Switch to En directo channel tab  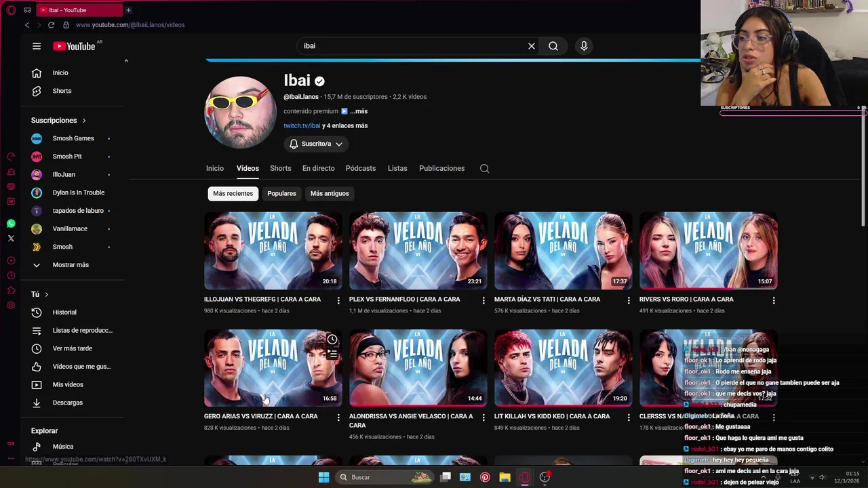(x=318, y=168)
